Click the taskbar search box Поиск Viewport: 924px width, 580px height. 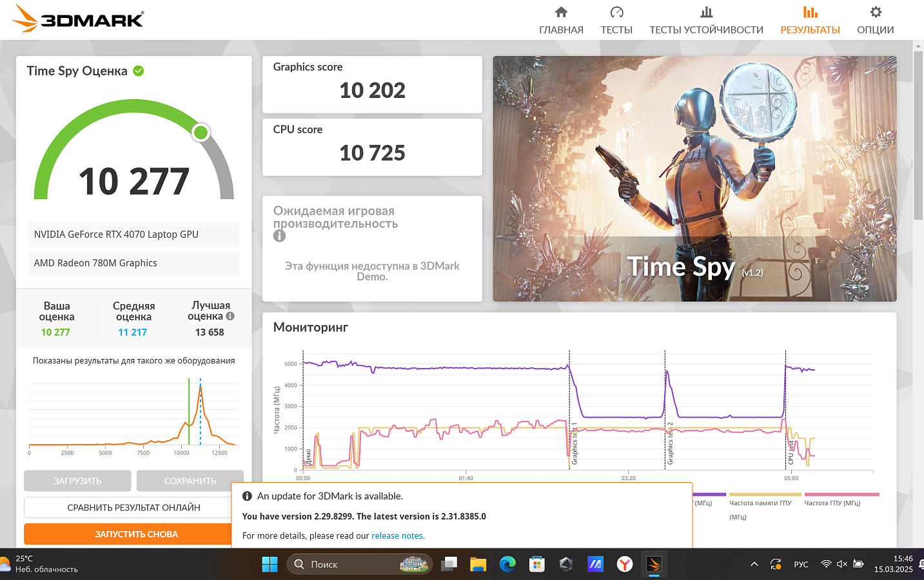click(359, 565)
